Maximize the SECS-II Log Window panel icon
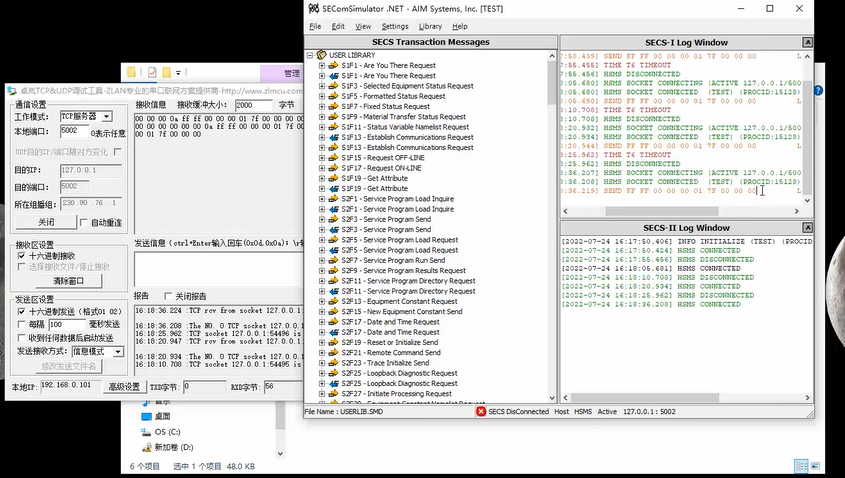The height and width of the screenshot is (478, 845). point(807,227)
